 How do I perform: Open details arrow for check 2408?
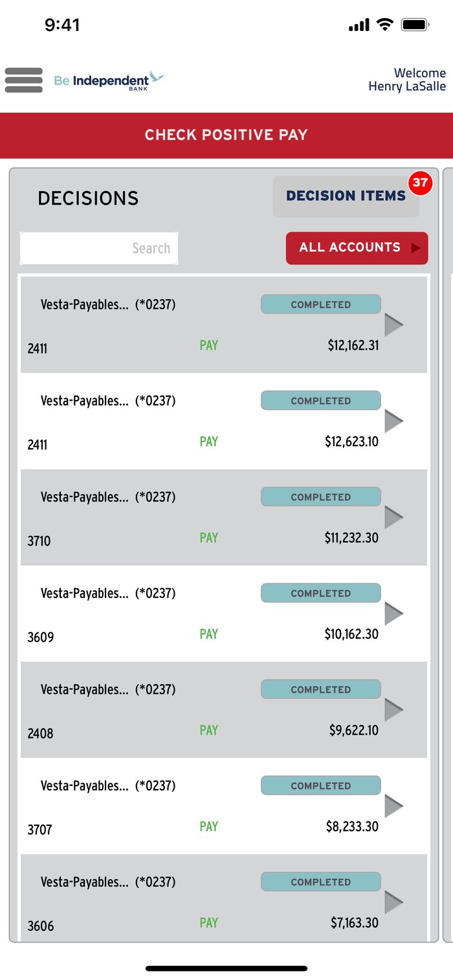click(x=394, y=710)
